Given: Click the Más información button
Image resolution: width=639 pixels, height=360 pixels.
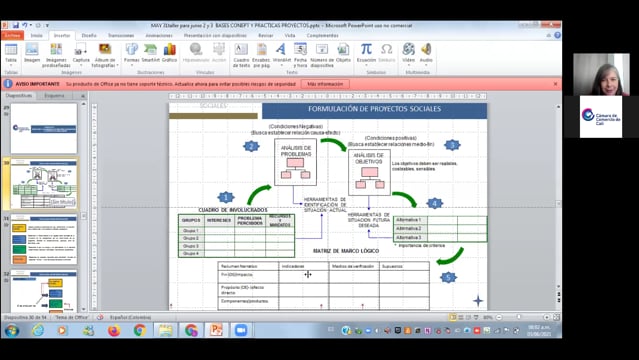Looking at the screenshot, I should coord(325,84).
